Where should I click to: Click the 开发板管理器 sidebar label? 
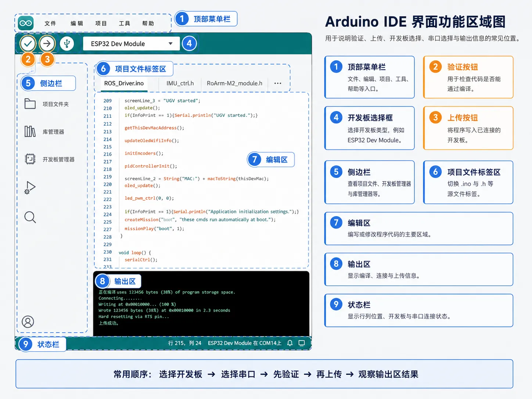58,159
